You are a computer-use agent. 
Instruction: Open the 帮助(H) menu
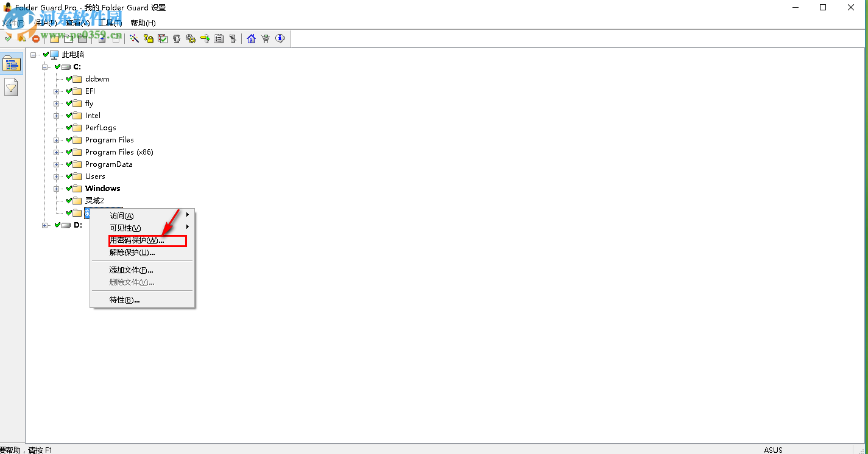pos(143,23)
